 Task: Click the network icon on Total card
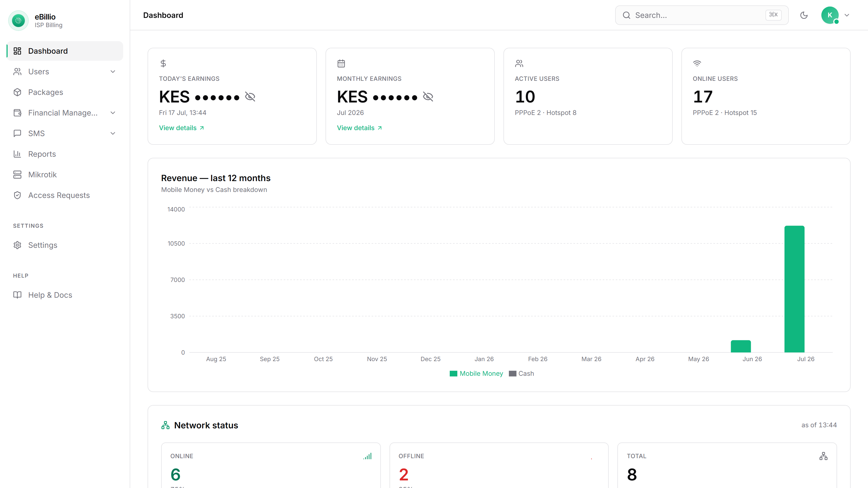pos(824,456)
